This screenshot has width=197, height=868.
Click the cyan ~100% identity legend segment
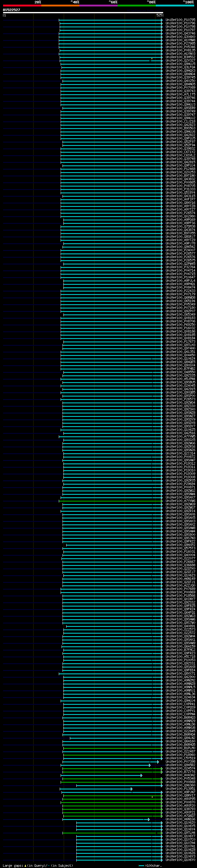point(175,6)
